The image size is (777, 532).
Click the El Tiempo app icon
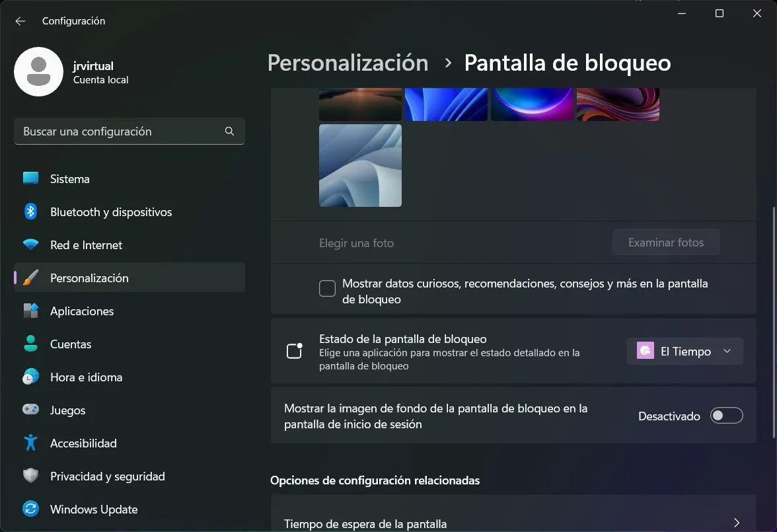645,351
